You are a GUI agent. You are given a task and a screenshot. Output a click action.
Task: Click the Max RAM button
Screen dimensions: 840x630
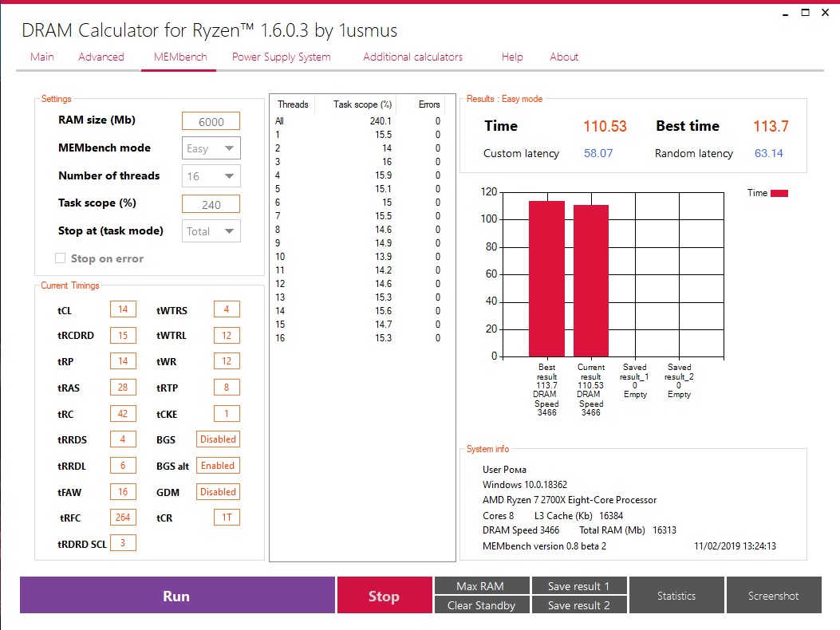click(x=482, y=585)
